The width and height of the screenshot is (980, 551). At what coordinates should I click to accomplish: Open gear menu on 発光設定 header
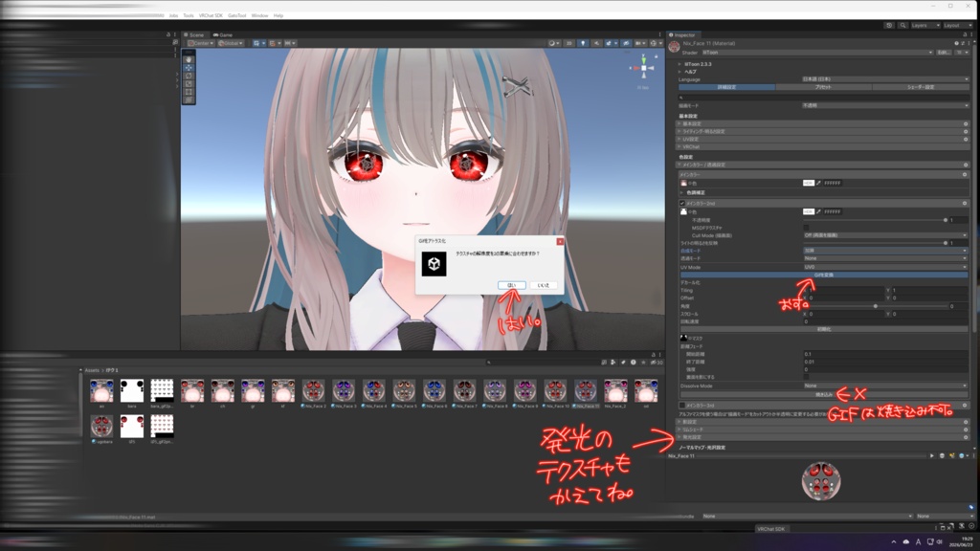[965, 436]
